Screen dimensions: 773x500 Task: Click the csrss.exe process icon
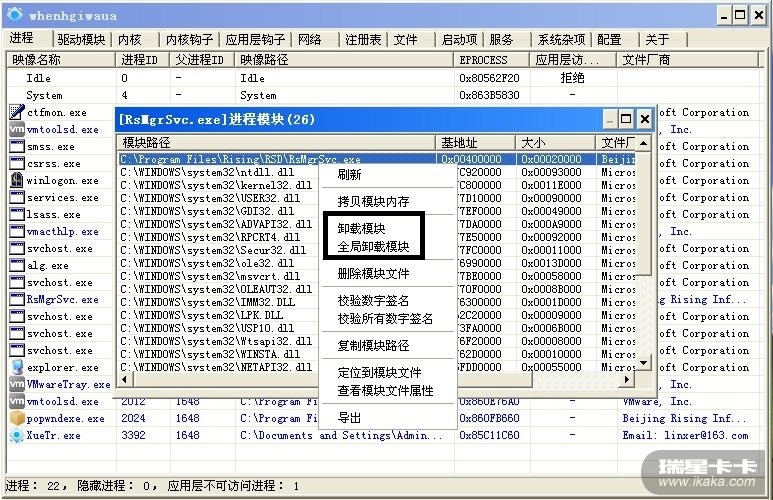click(17, 163)
